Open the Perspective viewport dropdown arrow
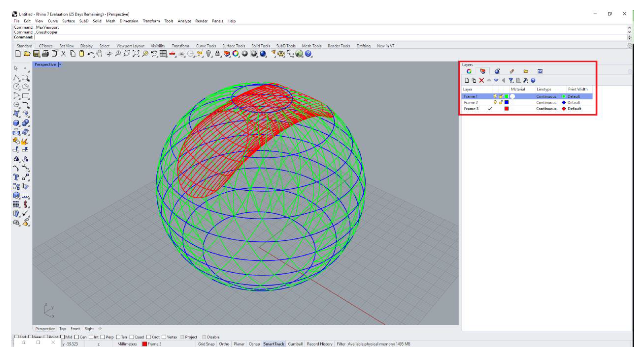 point(60,64)
